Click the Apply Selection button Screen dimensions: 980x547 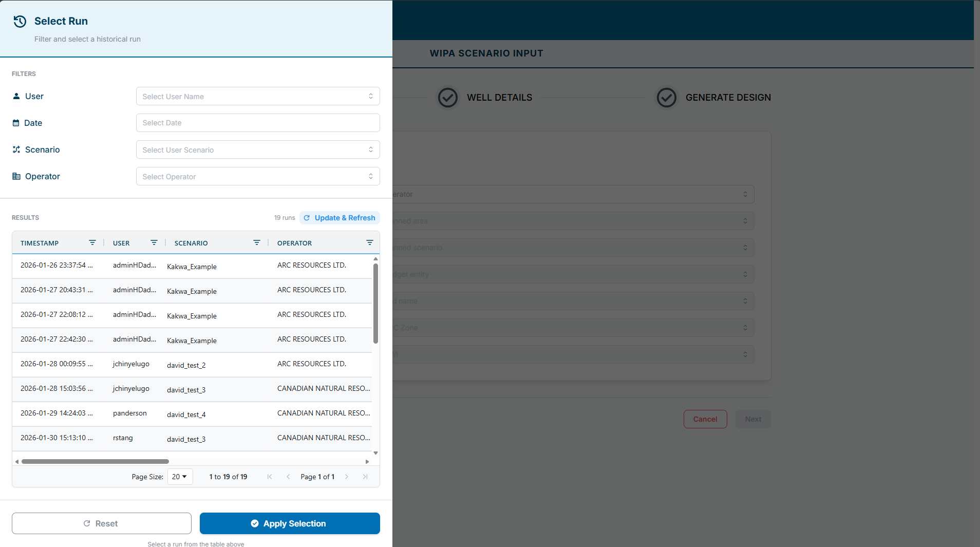pyautogui.click(x=290, y=523)
